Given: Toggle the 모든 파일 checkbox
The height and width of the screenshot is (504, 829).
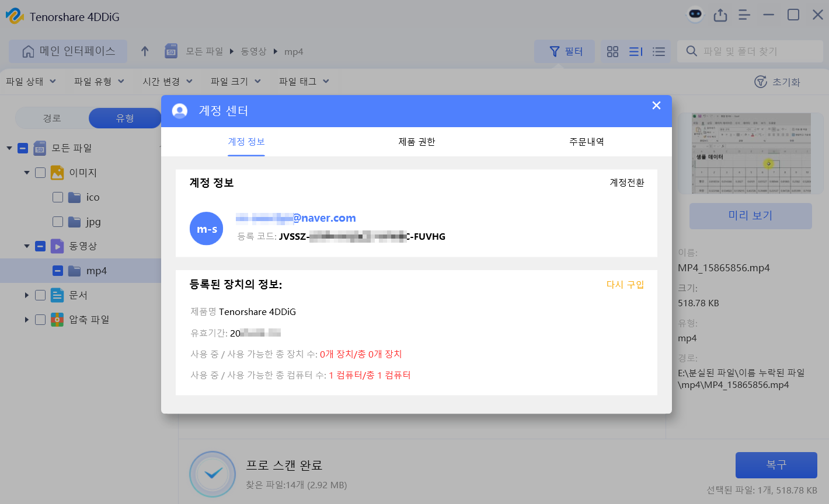Looking at the screenshot, I should [23, 148].
